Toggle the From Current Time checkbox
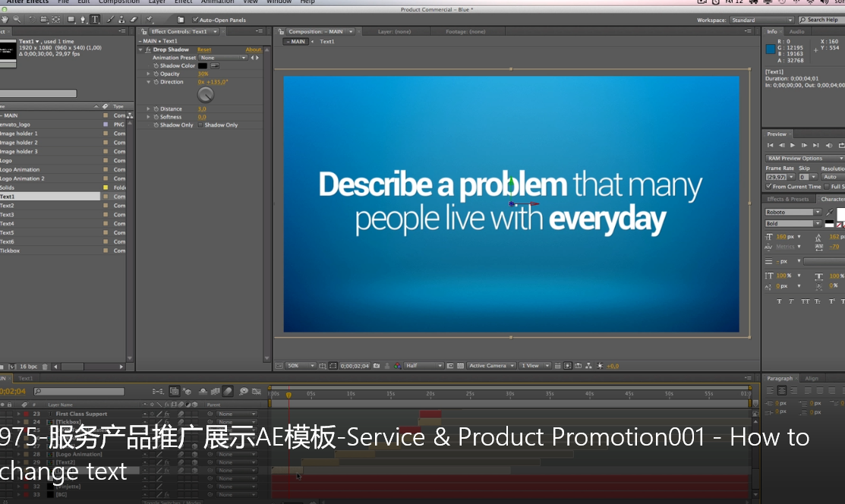 [768, 187]
